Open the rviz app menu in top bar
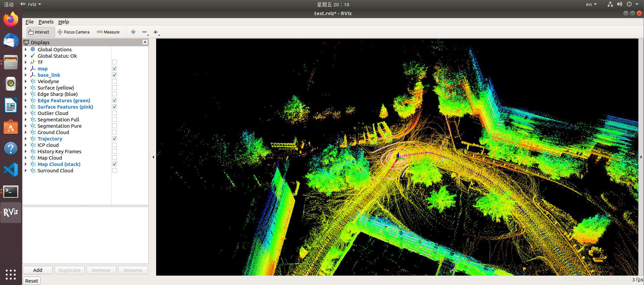The height and width of the screenshot is (285, 644). (31, 4)
